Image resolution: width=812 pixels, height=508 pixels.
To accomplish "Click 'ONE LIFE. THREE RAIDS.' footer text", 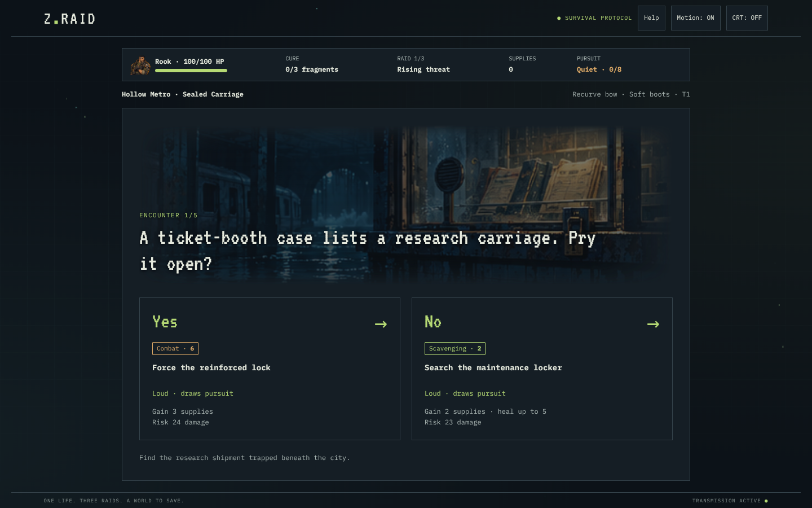I will point(114,501).
